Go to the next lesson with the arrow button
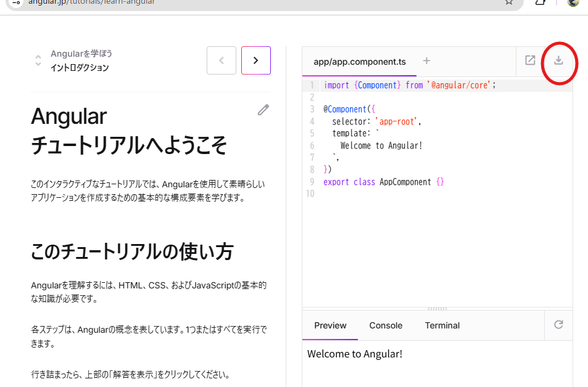This screenshot has height=387, width=588. 255,60
